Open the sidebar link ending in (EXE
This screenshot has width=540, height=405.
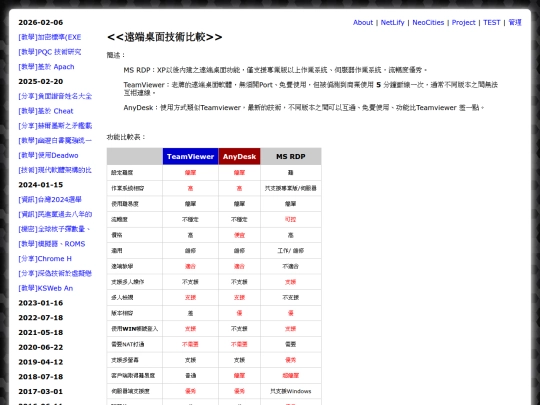50,37
